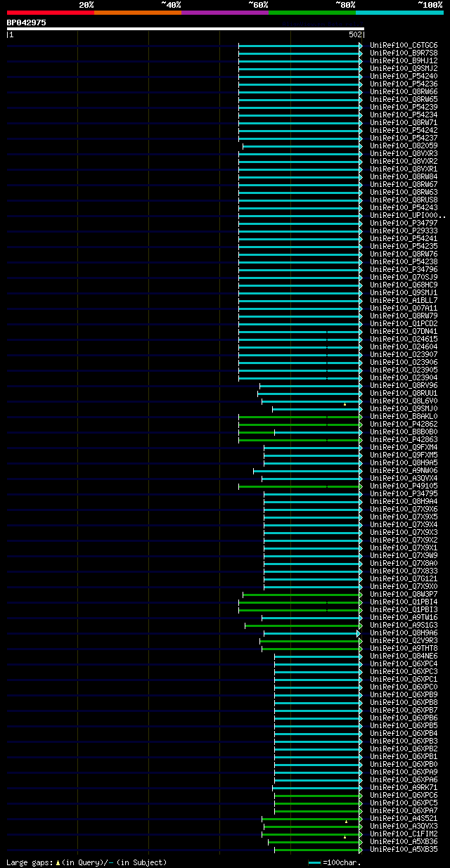Click the yellow gap marker on the Q8L6V0 row
The height and width of the screenshot is (868, 450).
345,404
